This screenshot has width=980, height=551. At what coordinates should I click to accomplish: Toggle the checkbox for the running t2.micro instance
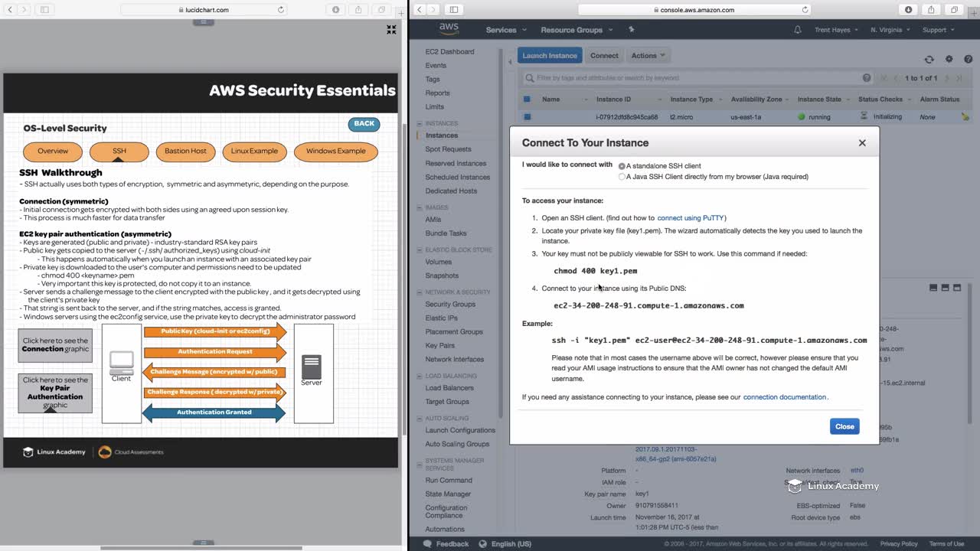click(527, 117)
